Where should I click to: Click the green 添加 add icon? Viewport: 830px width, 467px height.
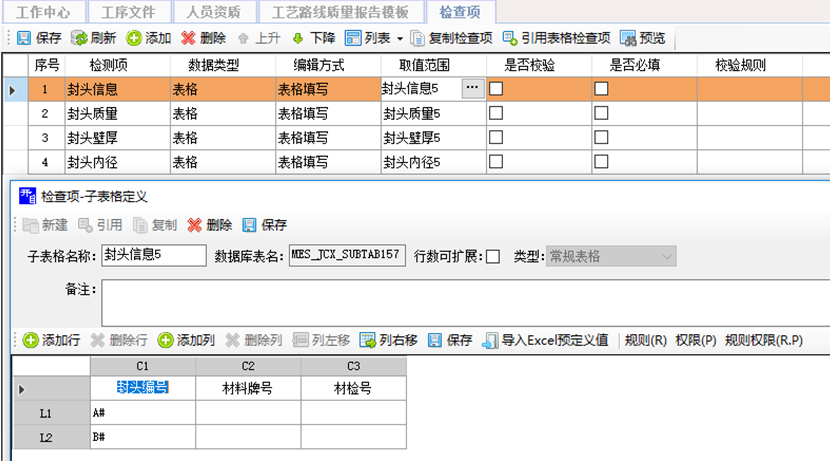[x=134, y=38]
